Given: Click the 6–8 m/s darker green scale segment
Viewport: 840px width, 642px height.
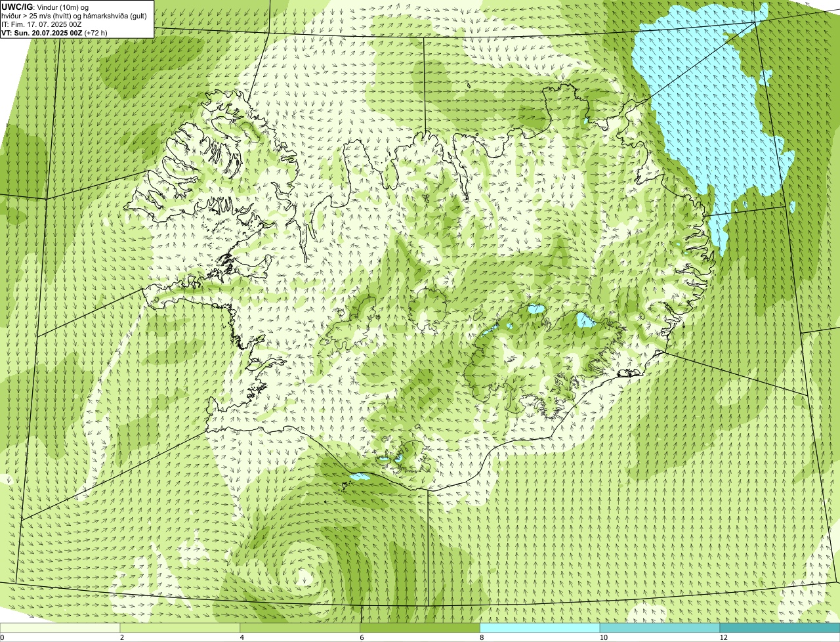Looking at the screenshot, I should [420, 628].
